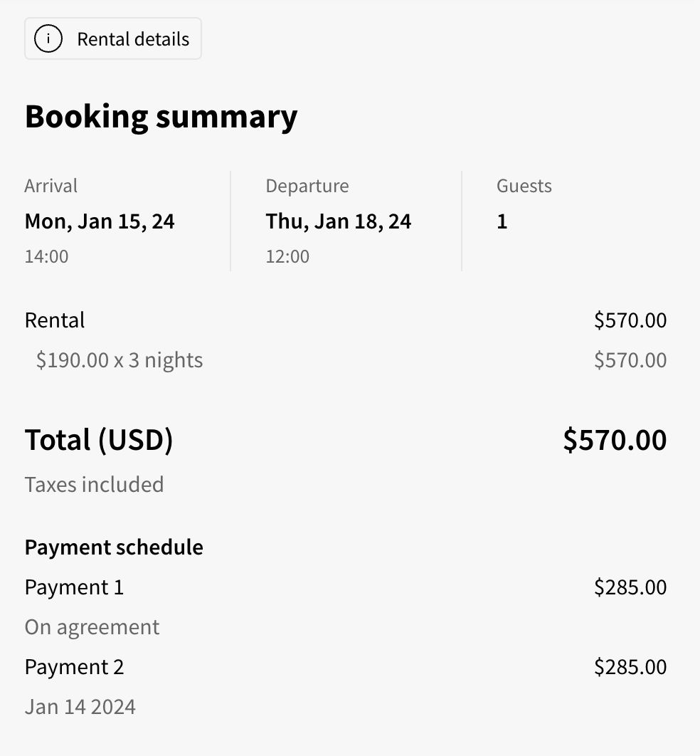This screenshot has height=756, width=700.
Task: Select the Payment 2 row label
Action: 74,667
